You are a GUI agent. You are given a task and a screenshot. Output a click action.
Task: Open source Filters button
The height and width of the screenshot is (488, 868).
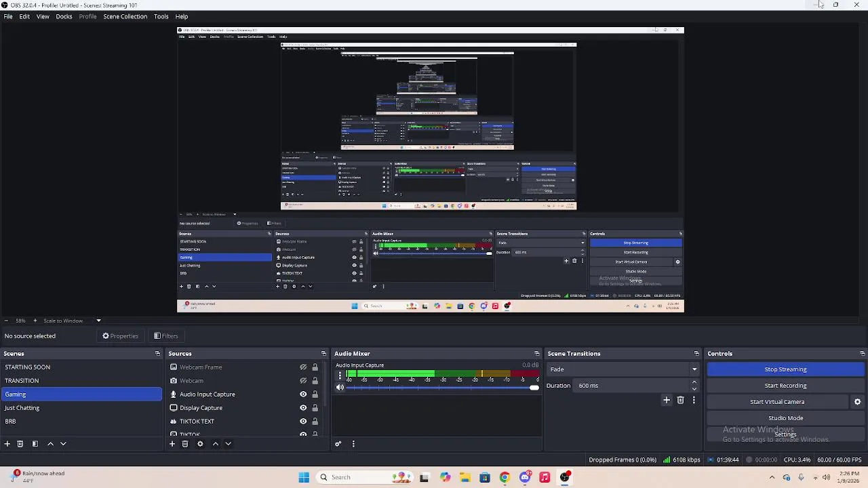tap(166, 336)
